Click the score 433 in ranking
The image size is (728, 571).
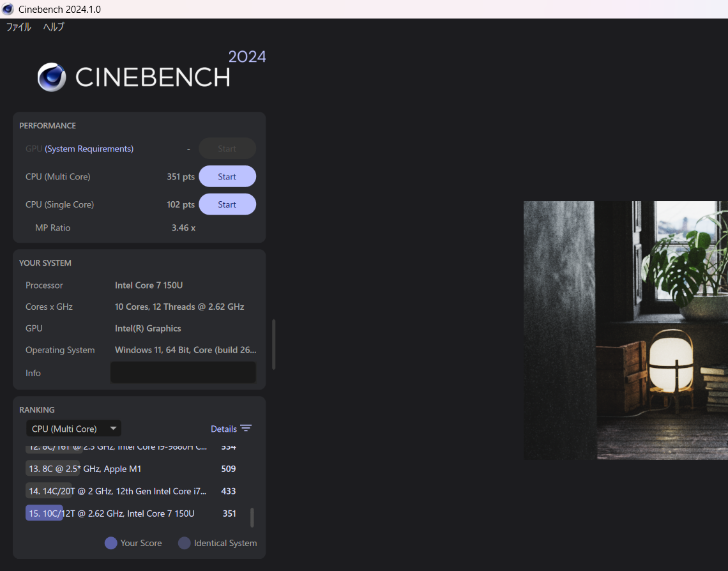coord(229,491)
